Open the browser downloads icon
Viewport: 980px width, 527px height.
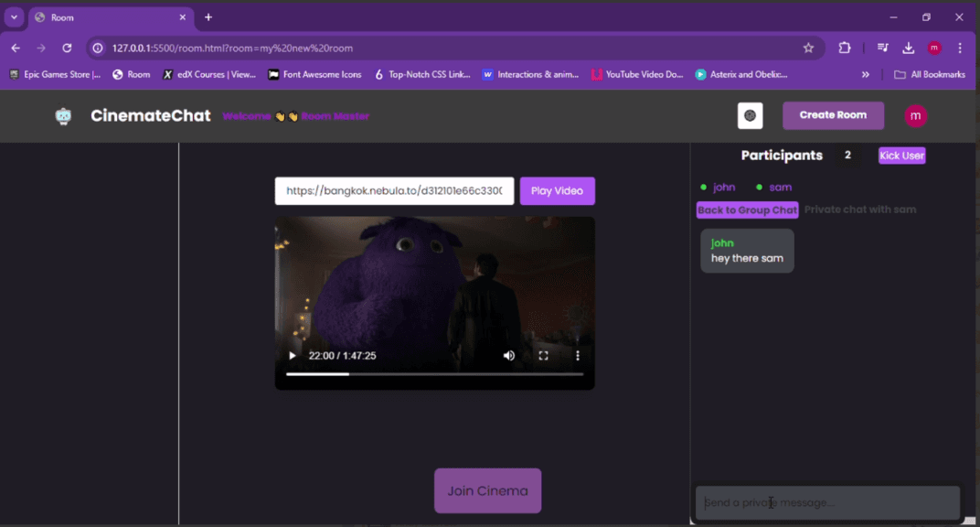click(x=908, y=48)
